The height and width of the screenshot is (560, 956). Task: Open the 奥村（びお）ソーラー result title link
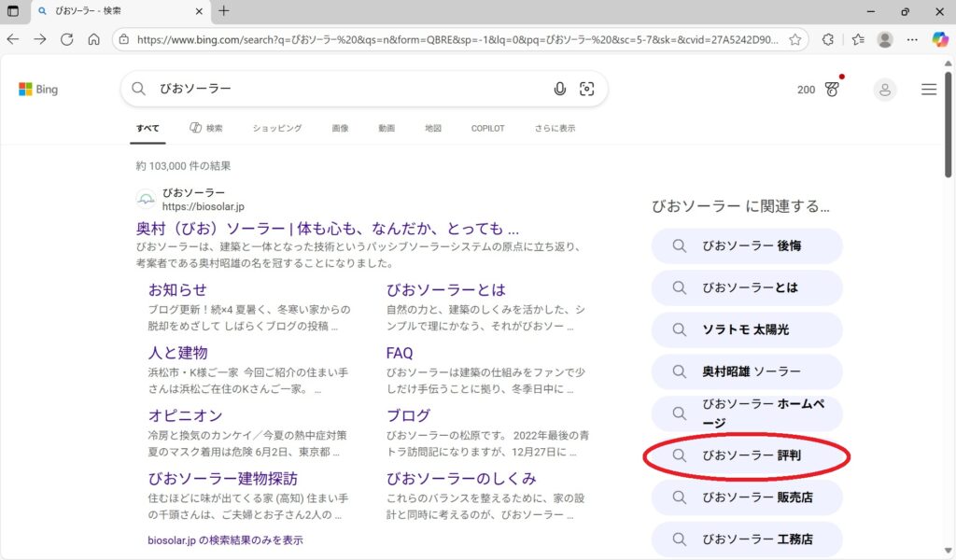[x=327, y=229]
